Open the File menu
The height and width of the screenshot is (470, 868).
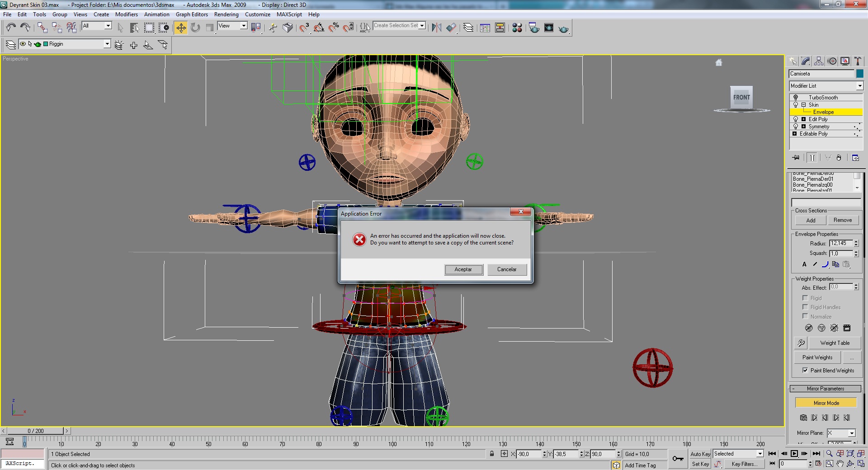pos(7,14)
